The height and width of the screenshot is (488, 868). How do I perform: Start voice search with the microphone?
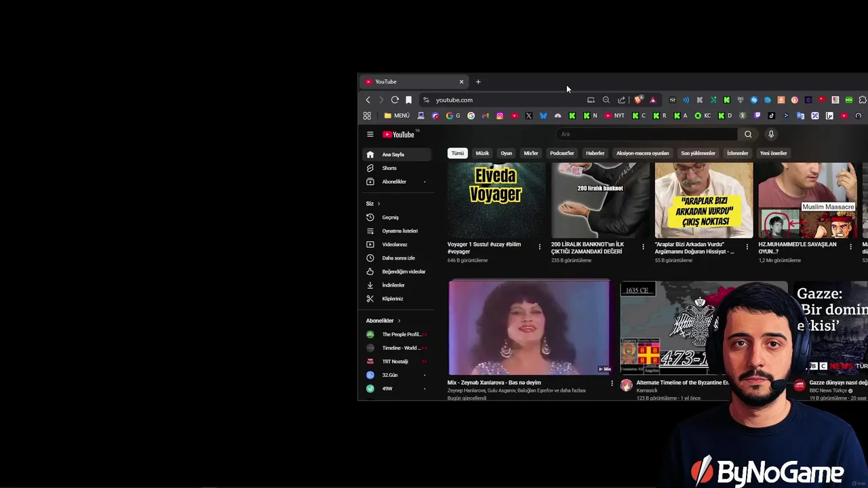(771, 134)
